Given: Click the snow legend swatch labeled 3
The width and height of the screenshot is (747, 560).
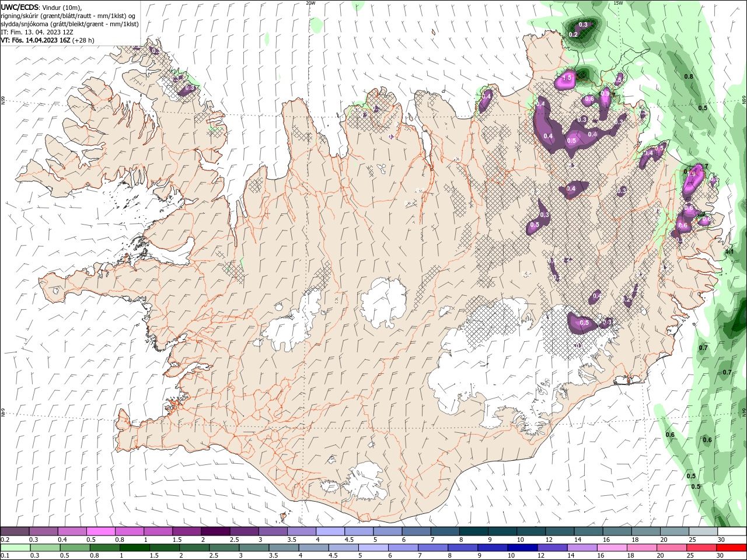Looking at the screenshot, I should point(273,531).
